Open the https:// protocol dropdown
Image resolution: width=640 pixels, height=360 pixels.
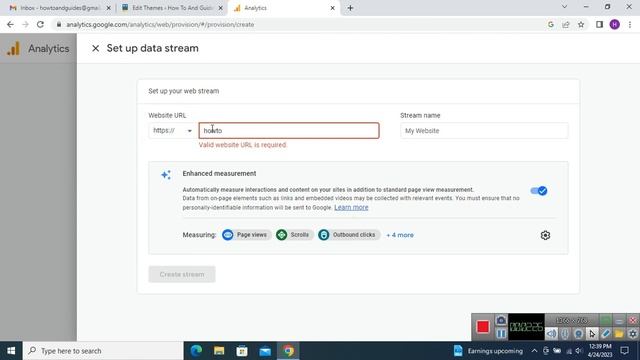pos(172,131)
